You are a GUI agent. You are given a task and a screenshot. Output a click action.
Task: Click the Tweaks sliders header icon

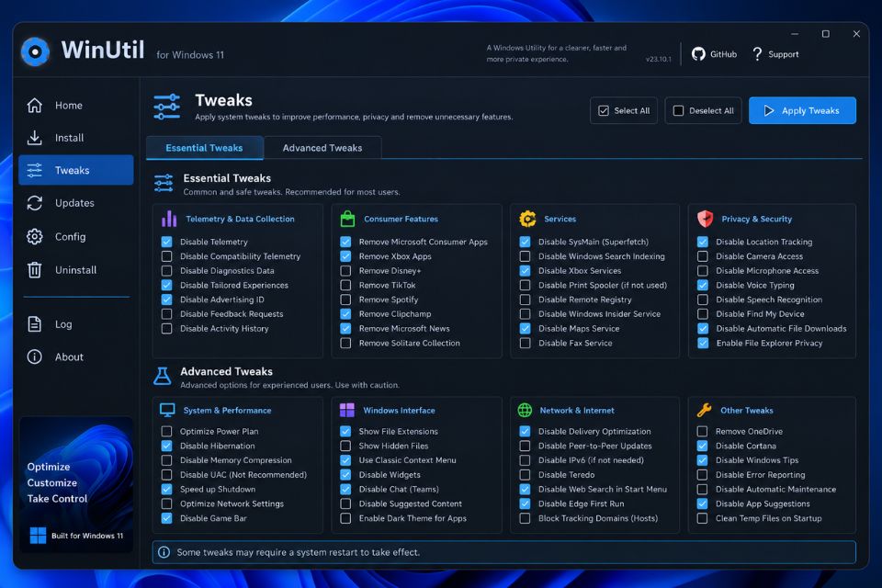167,107
